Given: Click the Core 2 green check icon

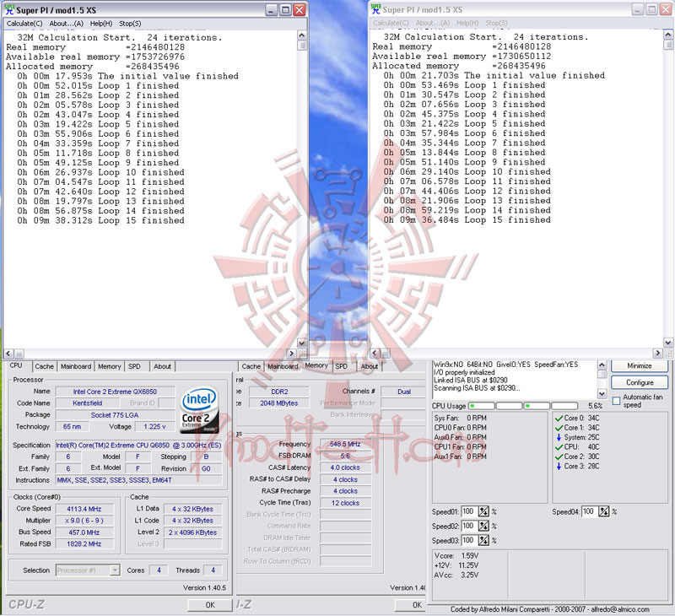Looking at the screenshot, I should coord(559,457).
